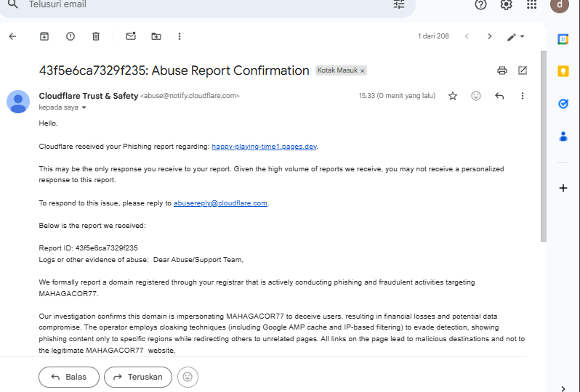Open message more options menu
Image resolution: width=580 pixels, height=392 pixels.
click(x=523, y=96)
